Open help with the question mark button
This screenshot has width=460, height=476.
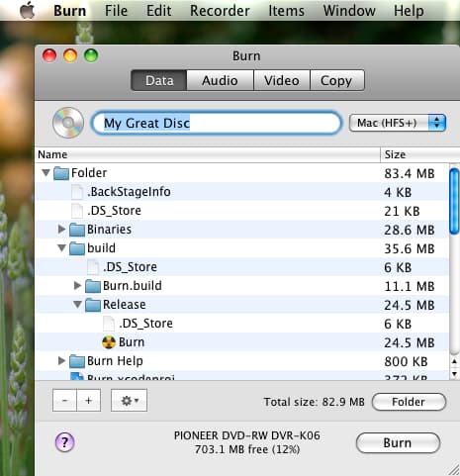(64, 442)
